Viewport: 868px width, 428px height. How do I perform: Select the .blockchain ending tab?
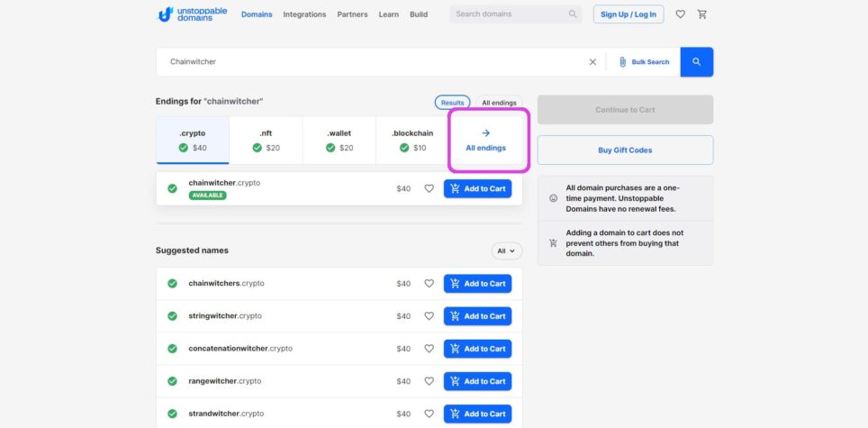[x=412, y=141]
